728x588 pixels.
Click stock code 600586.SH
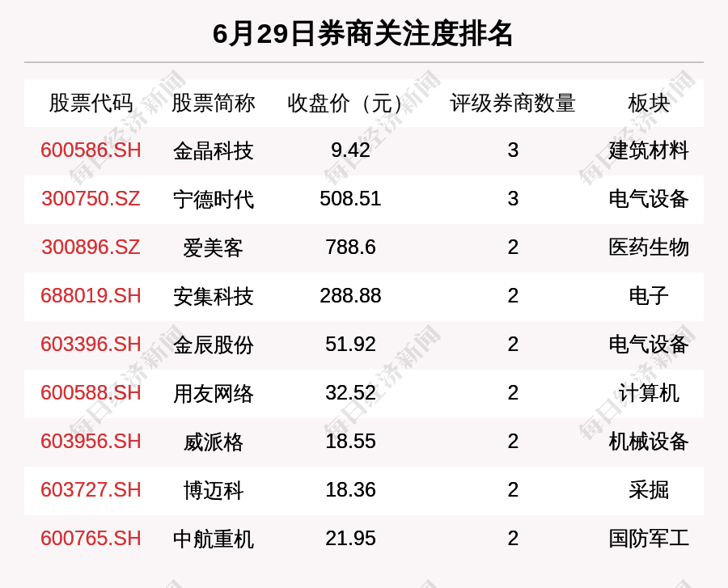[91, 150]
